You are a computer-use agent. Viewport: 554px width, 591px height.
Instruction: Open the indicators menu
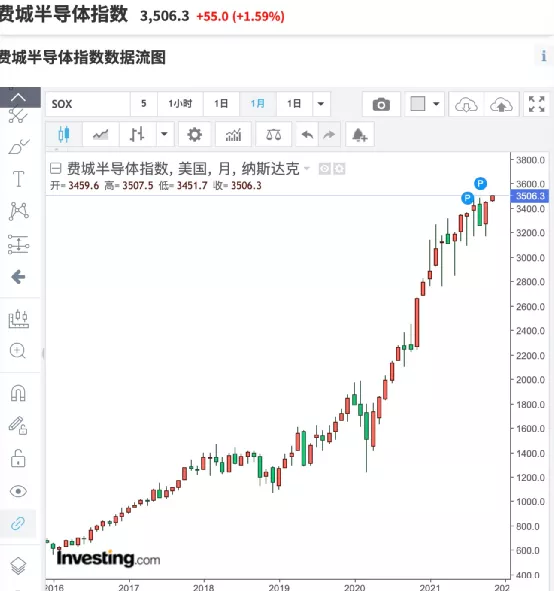(233, 134)
